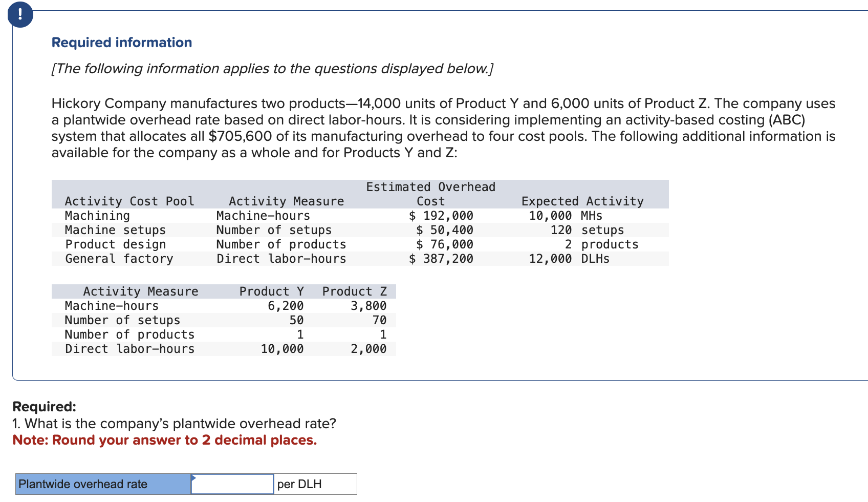
Task: Select the $387,200 cost value
Action: (x=441, y=259)
